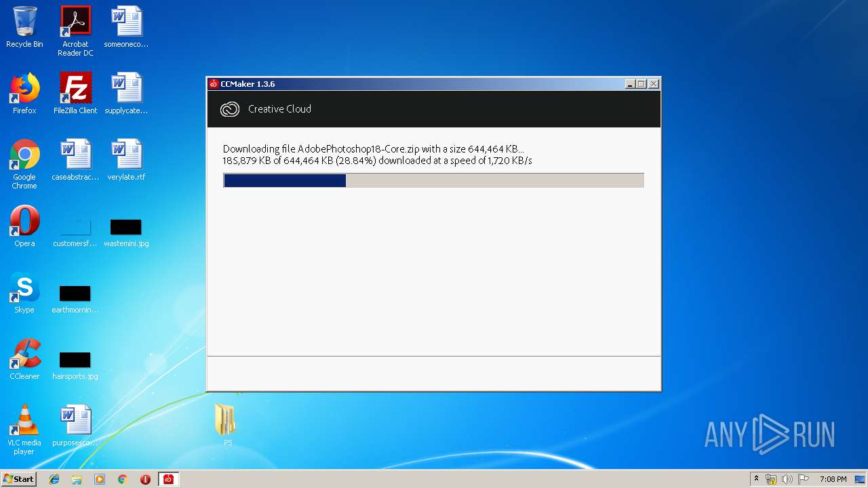Launch VLC media player shortcut
The height and width of the screenshot is (488, 868).
(x=24, y=430)
